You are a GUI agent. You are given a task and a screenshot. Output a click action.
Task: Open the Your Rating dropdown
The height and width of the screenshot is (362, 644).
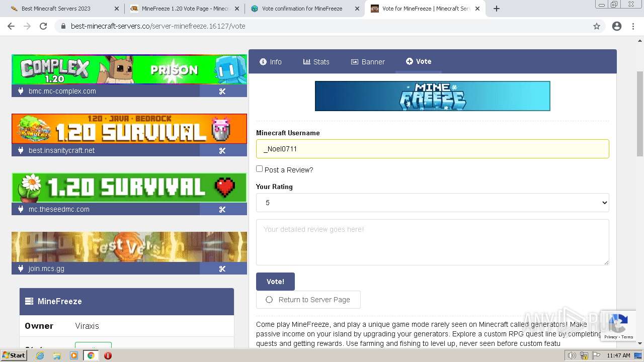[x=433, y=203]
